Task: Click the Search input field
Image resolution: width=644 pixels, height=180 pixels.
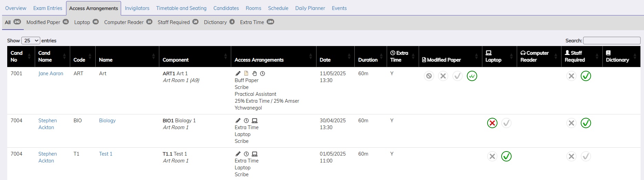Action: click(611, 41)
